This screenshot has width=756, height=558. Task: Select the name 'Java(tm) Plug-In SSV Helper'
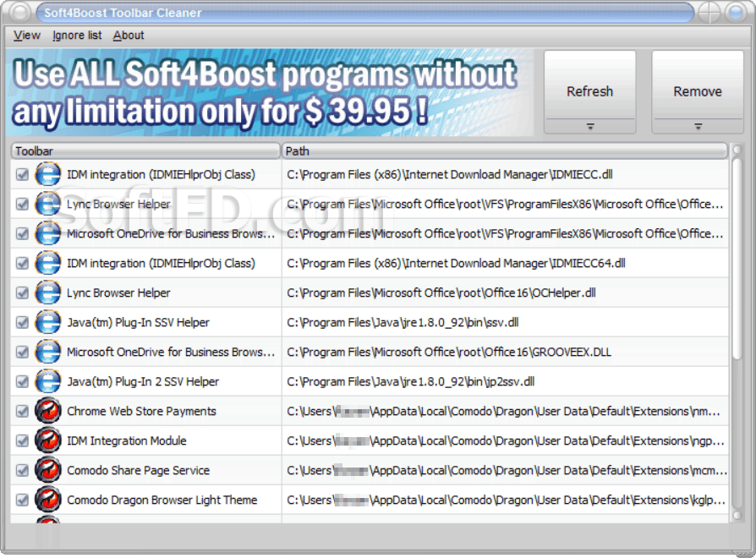coord(138,322)
